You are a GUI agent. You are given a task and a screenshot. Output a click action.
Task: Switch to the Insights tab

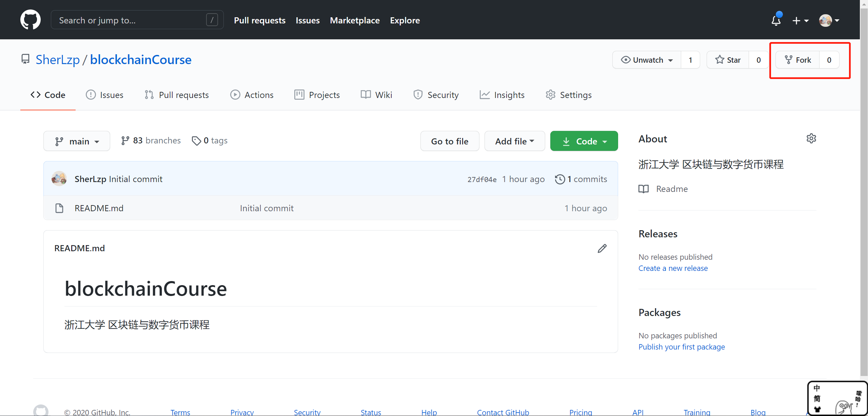click(x=502, y=95)
